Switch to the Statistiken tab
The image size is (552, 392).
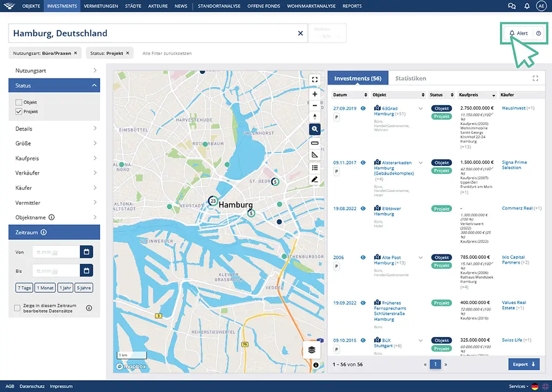(410, 78)
